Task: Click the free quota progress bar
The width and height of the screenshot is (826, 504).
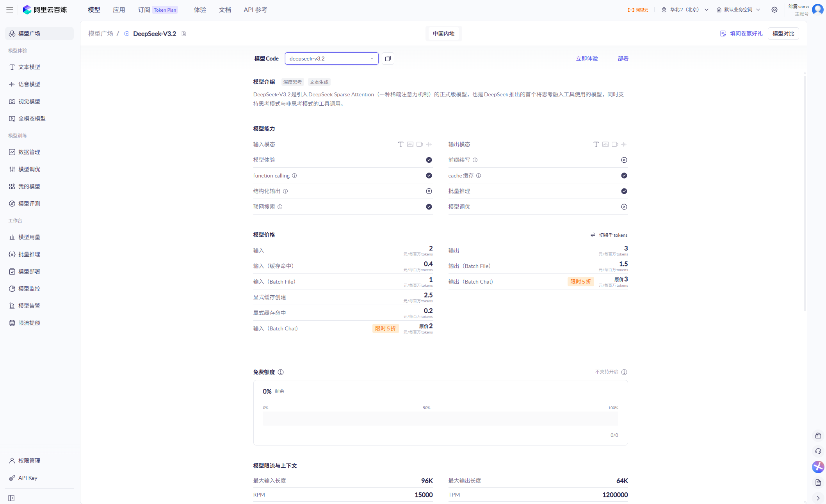Action: coord(440,419)
